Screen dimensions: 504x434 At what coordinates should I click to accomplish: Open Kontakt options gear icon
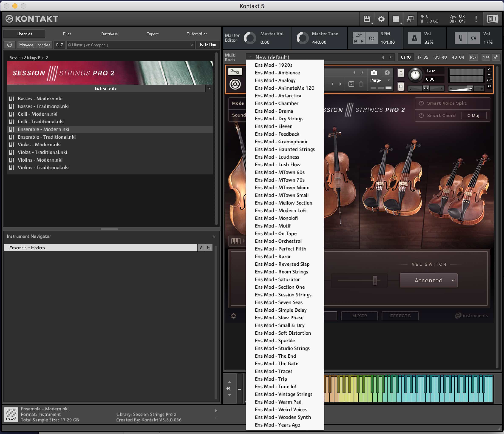coord(381,19)
